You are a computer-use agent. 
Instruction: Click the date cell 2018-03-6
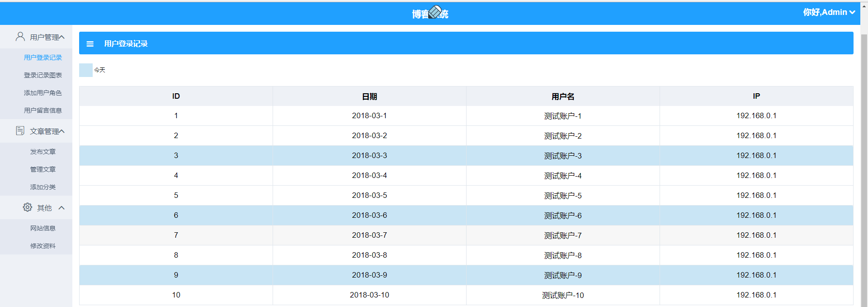(x=369, y=215)
